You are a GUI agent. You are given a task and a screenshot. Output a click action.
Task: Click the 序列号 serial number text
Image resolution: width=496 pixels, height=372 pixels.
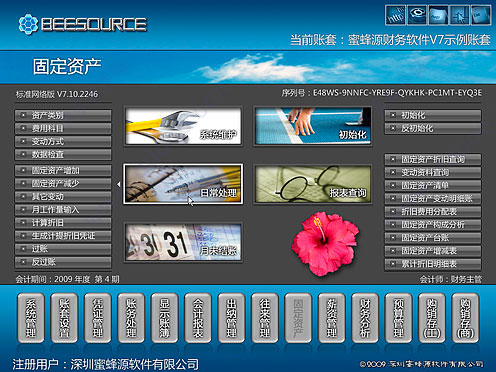[x=382, y=93]
